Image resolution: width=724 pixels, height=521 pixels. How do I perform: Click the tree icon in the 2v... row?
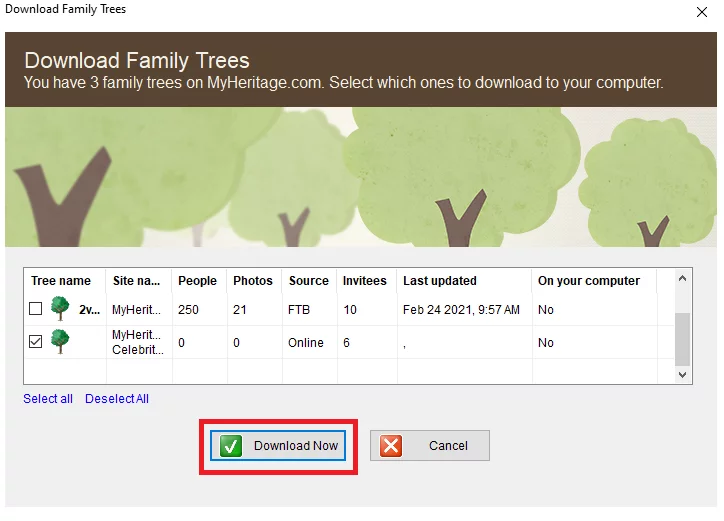[60, 308]
